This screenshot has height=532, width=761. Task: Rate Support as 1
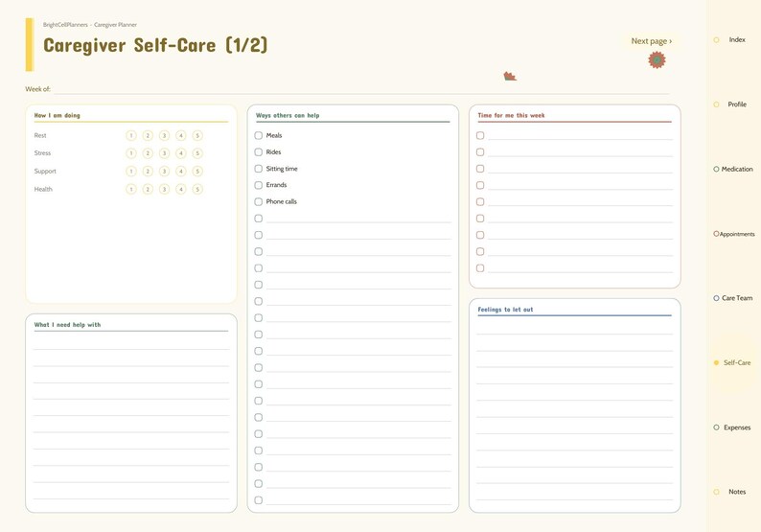click(x=131, y=171)
